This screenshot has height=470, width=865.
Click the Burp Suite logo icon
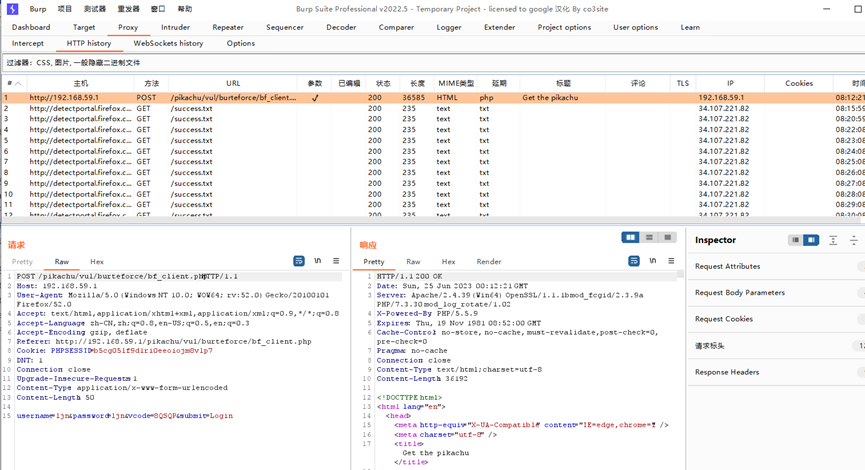pos(12,9)
